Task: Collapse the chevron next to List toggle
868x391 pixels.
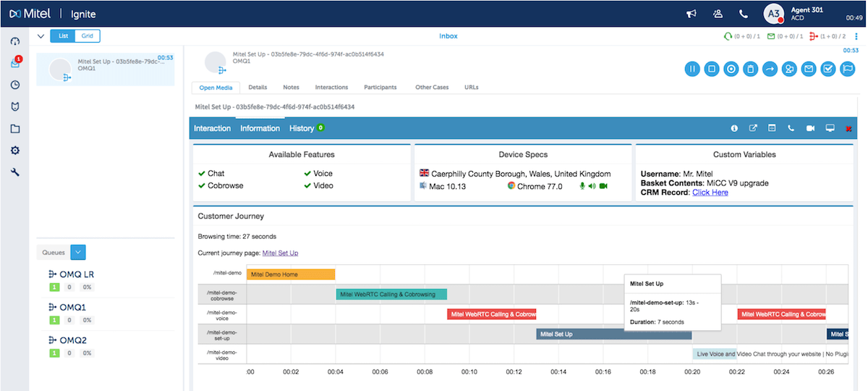Action: 41,36
